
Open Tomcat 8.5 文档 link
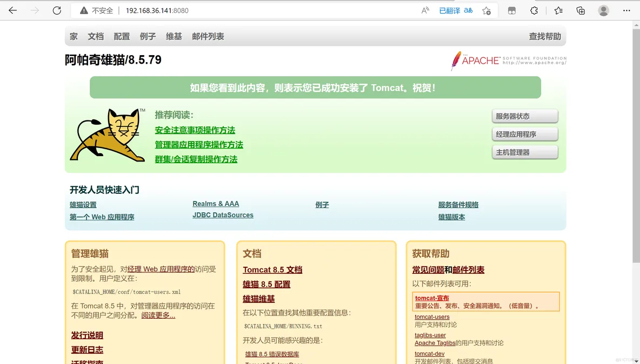pyautogui.click(x=272, y=270)
